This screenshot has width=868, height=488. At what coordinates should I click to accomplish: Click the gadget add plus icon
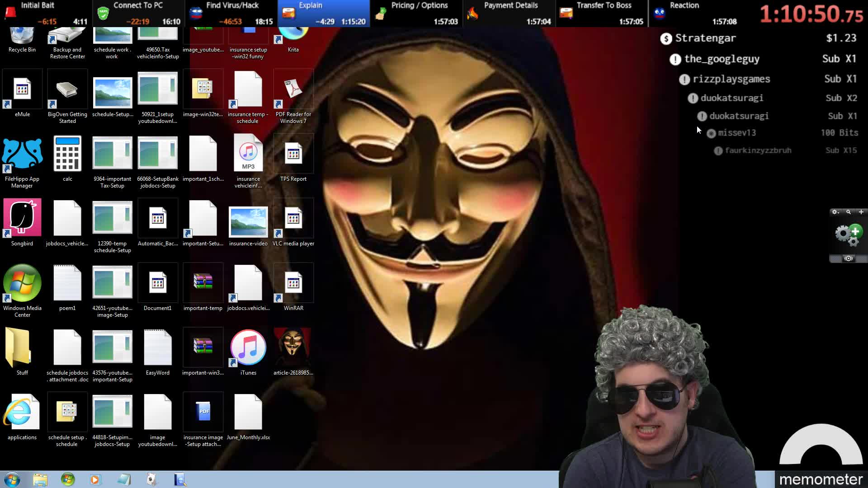pos(861,212)
